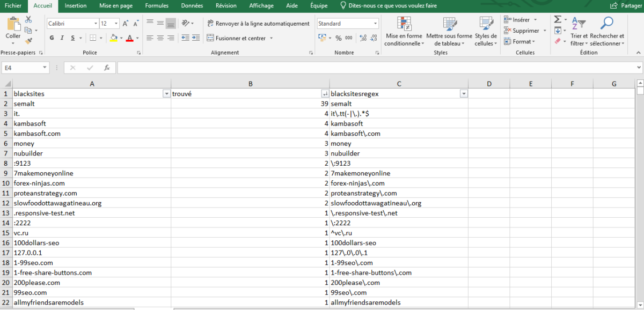644x310 pixels.
Task: Click Fusionner et centrer button
Action: point(240,38)
